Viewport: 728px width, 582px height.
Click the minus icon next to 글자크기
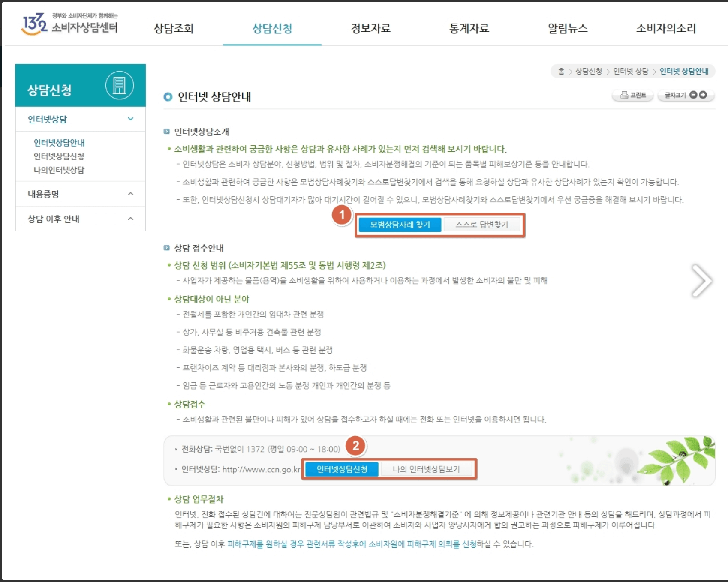coord(693,95)
